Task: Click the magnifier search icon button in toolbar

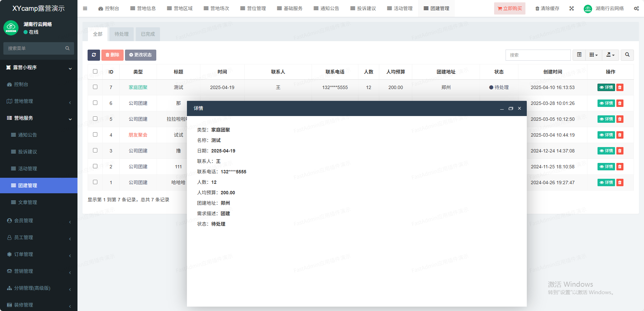Action: 627,55
